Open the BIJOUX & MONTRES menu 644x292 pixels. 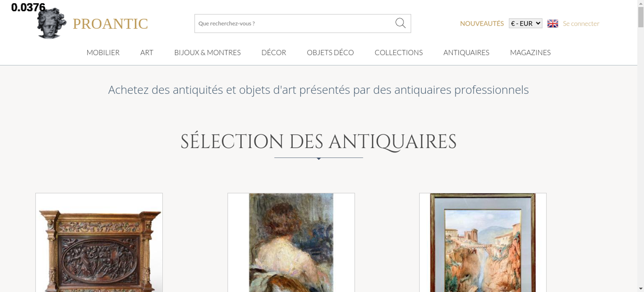[207, 52]
